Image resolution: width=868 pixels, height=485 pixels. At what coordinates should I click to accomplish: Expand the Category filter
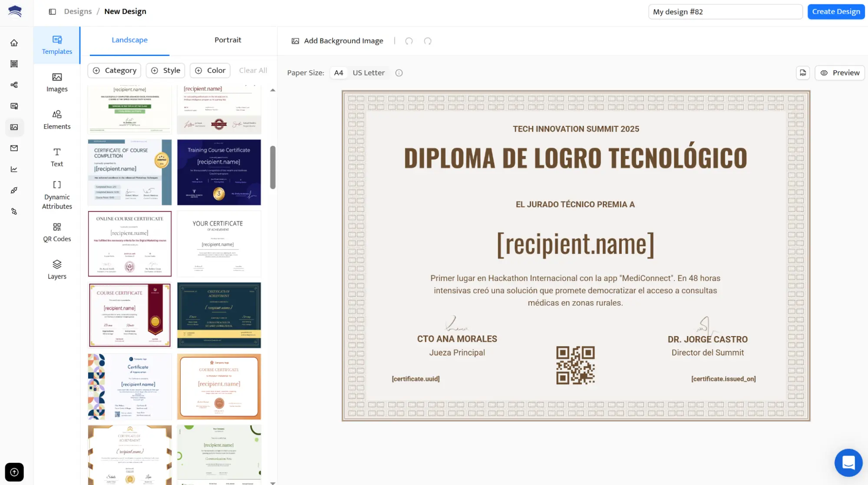[115, 70]
